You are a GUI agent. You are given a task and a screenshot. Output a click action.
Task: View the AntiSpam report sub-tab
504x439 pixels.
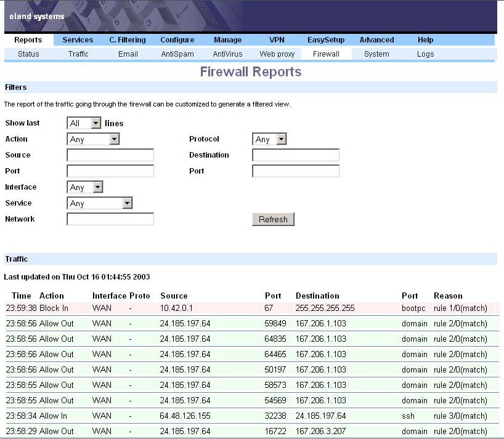(177, 54)
